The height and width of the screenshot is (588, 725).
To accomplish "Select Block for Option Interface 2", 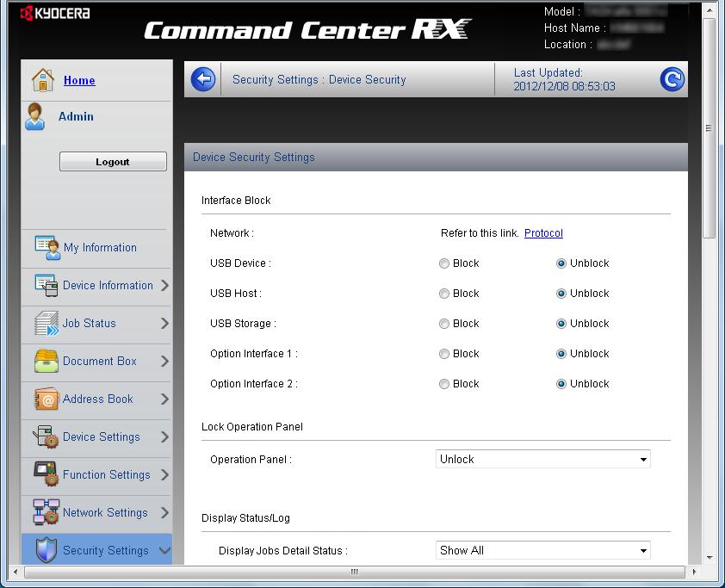I will pos(444,384).
